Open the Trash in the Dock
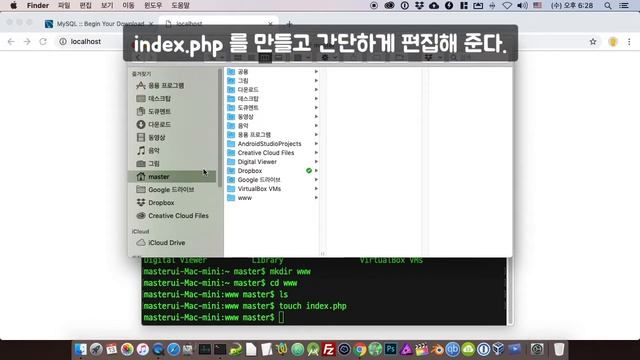Screen dimensions: 640x360 (559, 349)
